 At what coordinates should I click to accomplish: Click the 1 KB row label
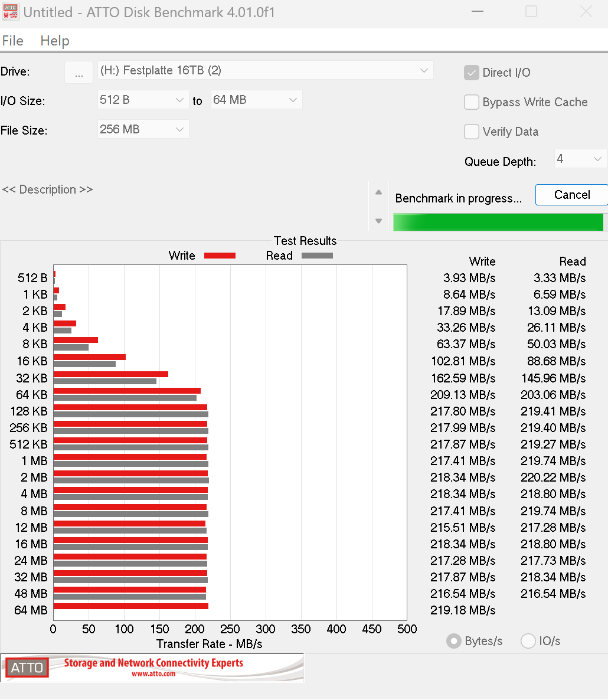click(35, 294)
